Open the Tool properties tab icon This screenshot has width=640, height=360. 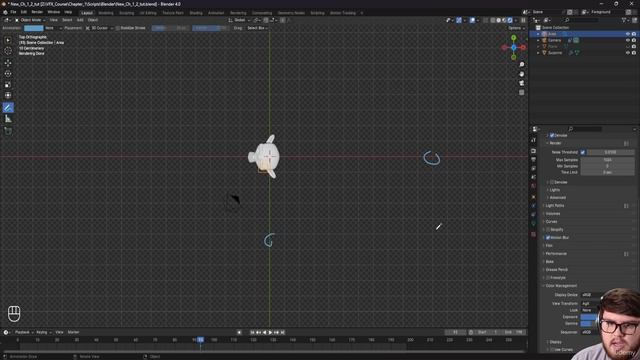[x=533, y=140]
